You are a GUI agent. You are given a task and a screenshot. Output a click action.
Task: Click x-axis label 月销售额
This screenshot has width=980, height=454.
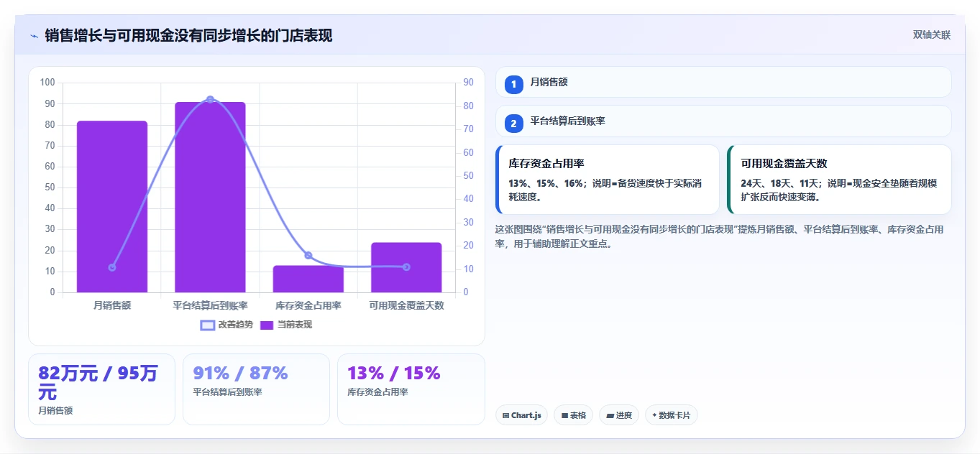coord(112,305)
